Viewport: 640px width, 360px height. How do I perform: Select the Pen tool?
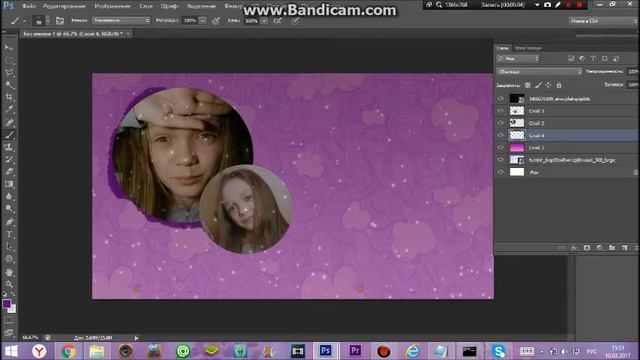9,222
